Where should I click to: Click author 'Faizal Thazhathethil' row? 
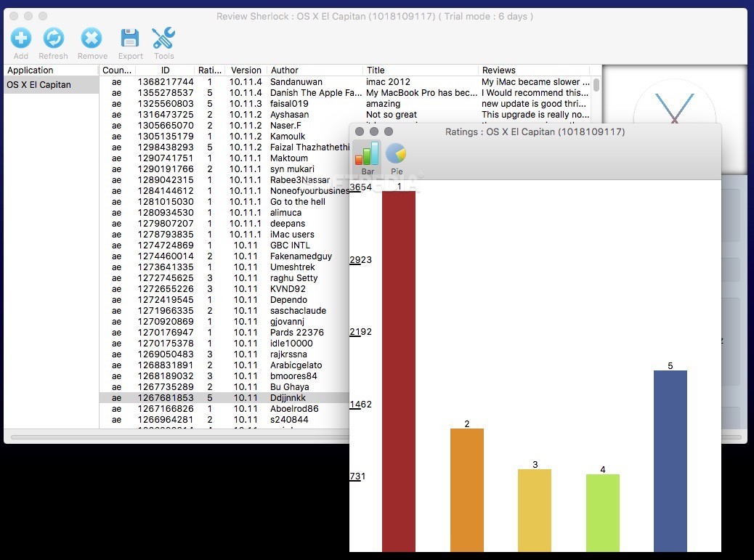pyautogui.click(x=224, y=147)
